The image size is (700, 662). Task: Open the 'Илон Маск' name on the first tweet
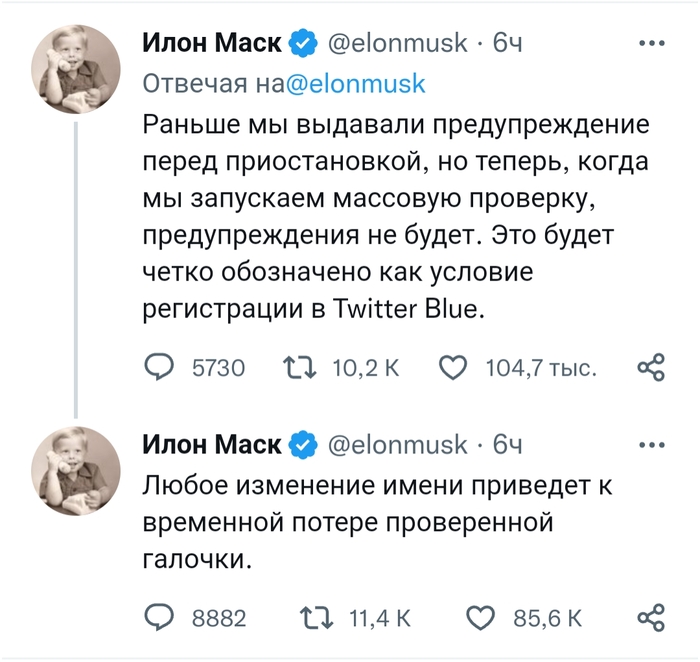(212, 43)
